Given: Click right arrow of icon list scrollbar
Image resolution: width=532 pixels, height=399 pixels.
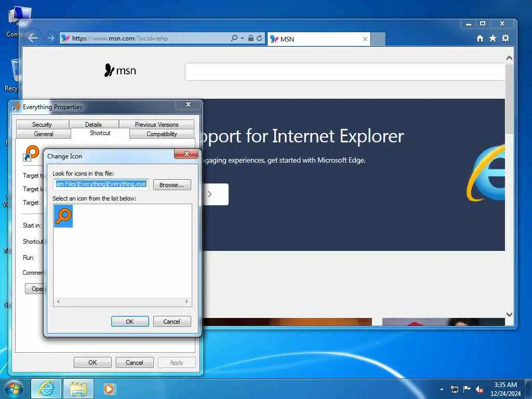Looking at the screenshot, I should (x=187, y=301).
